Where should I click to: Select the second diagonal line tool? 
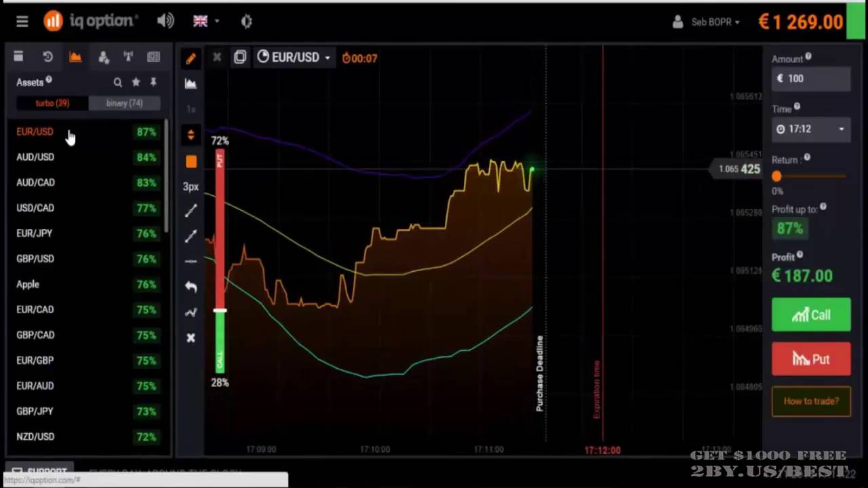(191, 236)
